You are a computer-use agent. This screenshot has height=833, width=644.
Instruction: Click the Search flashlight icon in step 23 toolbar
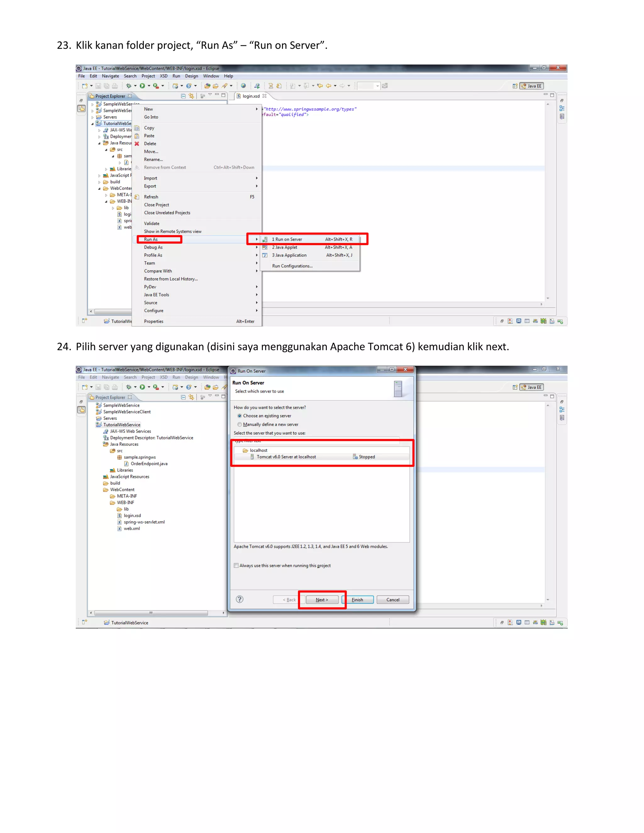pos(225,86)
